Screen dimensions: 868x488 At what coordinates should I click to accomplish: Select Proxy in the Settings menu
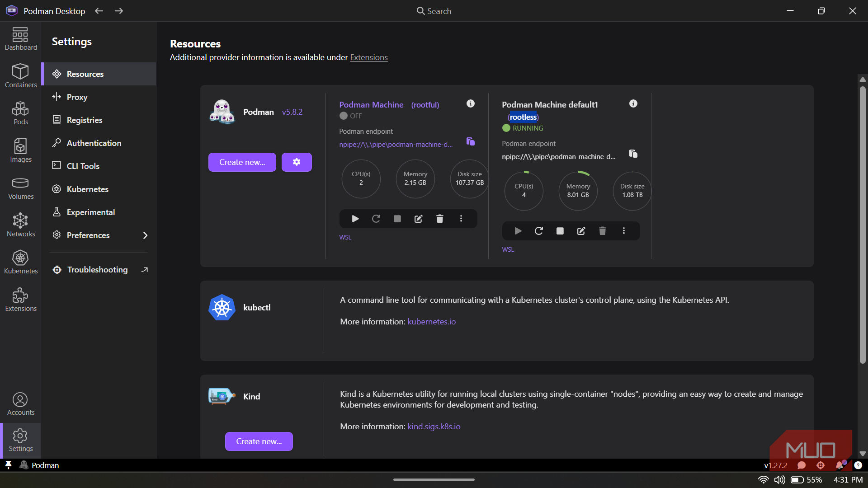(x=99, y=97)
